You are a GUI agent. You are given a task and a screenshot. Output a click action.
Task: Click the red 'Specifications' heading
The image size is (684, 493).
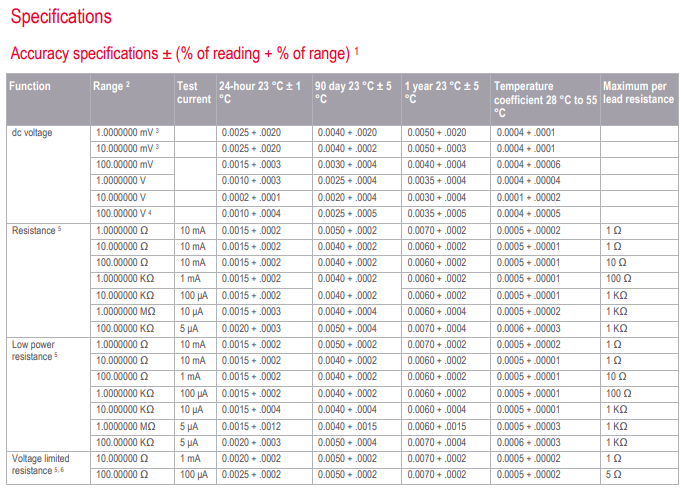(61, 17)
